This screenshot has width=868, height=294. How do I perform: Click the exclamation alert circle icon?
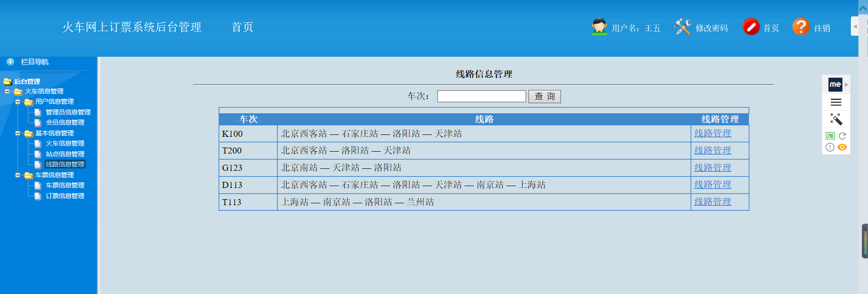pyautogui.click(x=830, y=147)
